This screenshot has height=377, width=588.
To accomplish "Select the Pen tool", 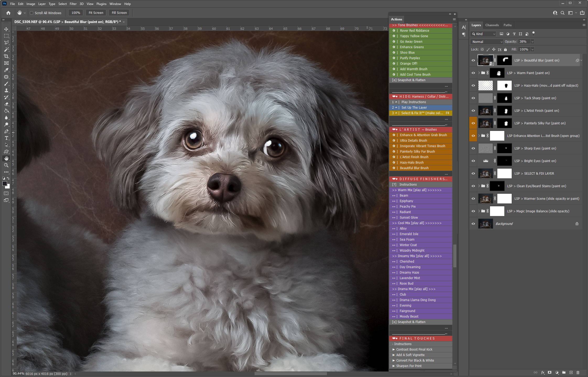I will click(x=6, y=131).
